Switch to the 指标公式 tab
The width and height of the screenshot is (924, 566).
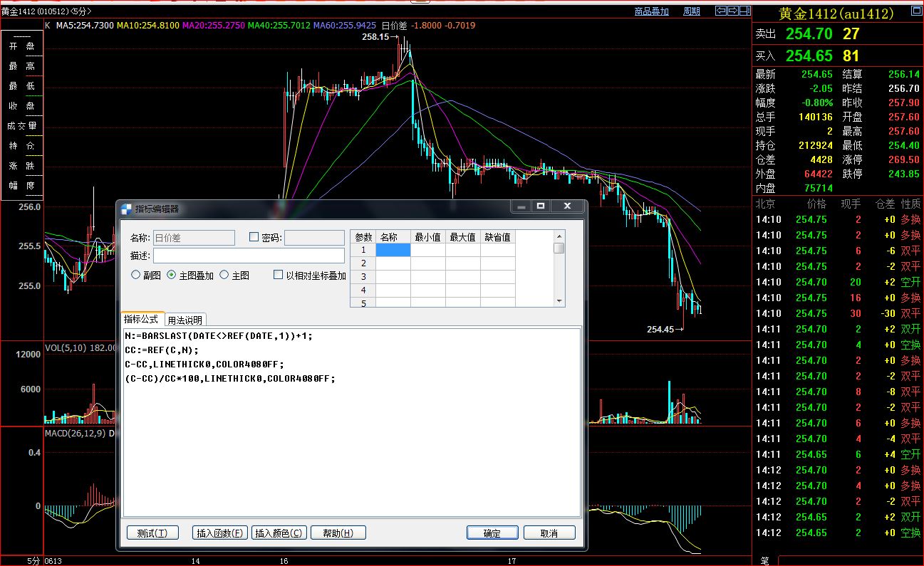142,319
